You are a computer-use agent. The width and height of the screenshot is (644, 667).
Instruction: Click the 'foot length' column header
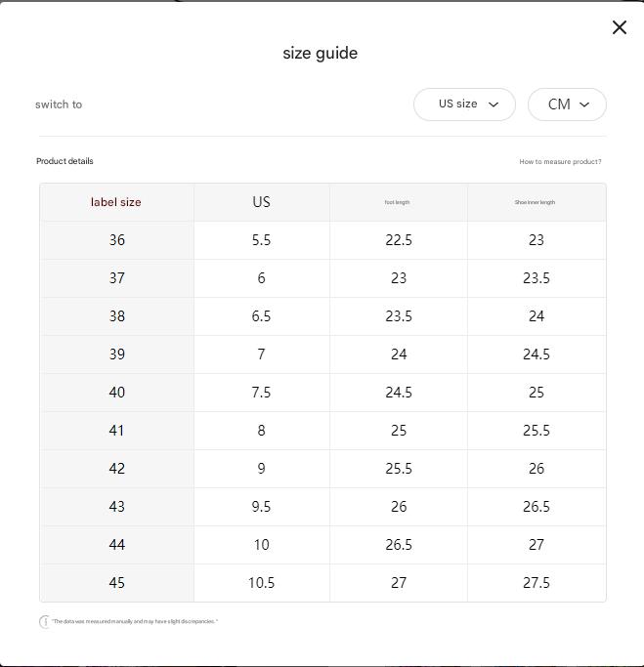pyautogui.click(x=398, y=202)
